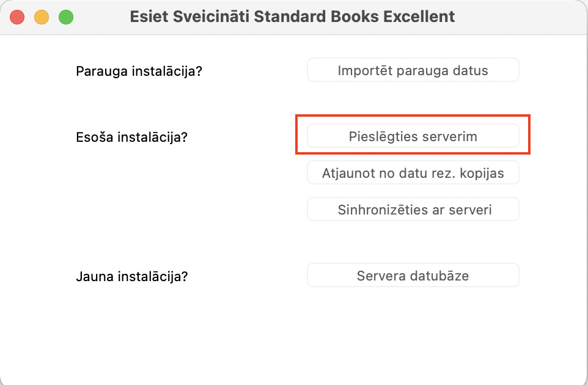This screenshot has width=588, height=385.
Task: Open the Servera datubāze option
Action: click(413, 276)
